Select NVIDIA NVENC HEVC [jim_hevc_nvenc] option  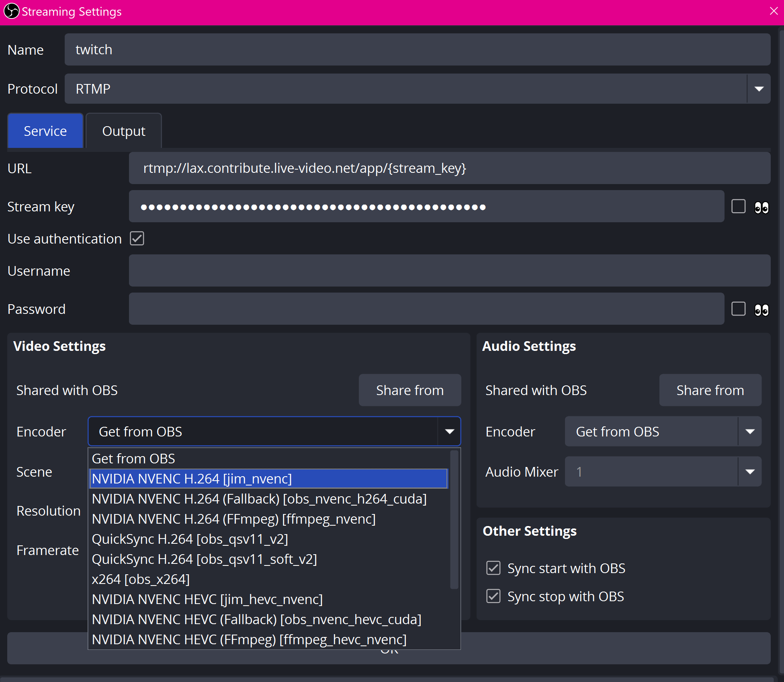[268, 599]
